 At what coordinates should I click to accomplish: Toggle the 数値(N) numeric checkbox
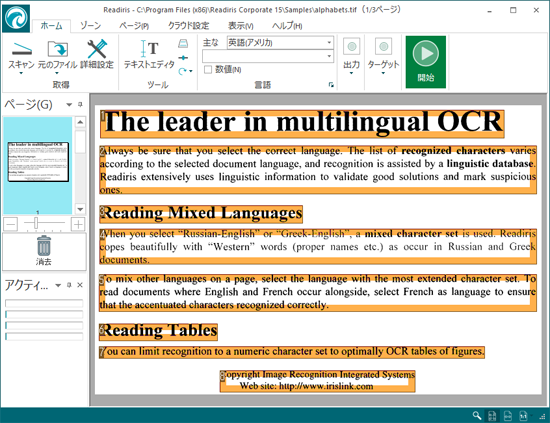point(208,69)
